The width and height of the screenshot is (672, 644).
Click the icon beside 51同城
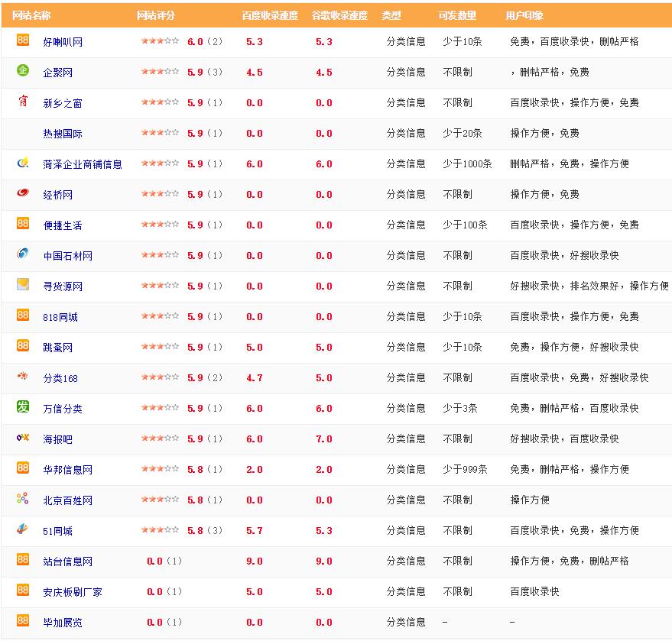click(x=23, y=529)
